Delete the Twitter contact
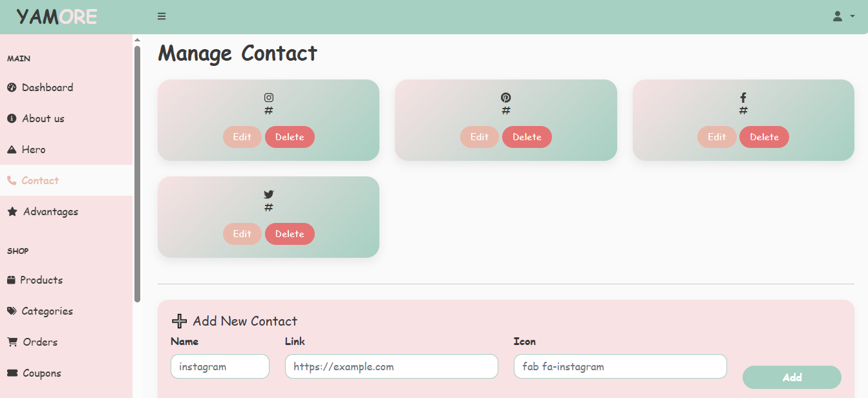The width and height of the screenshot is (868, 398). click(290, 234)
